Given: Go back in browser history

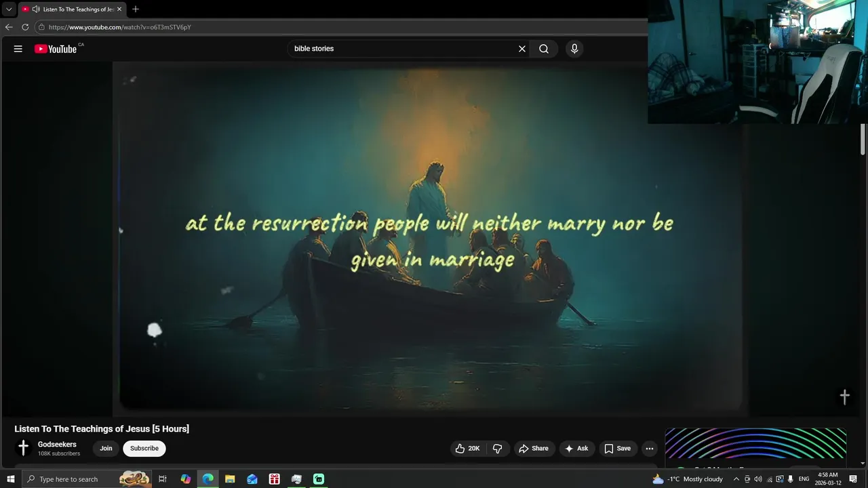Looking at the screenshot, I should click(x=9, y=27).
